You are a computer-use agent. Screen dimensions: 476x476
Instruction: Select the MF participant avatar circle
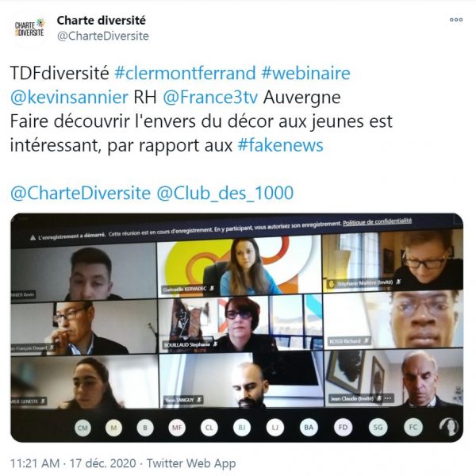click(x=177, y=428)
